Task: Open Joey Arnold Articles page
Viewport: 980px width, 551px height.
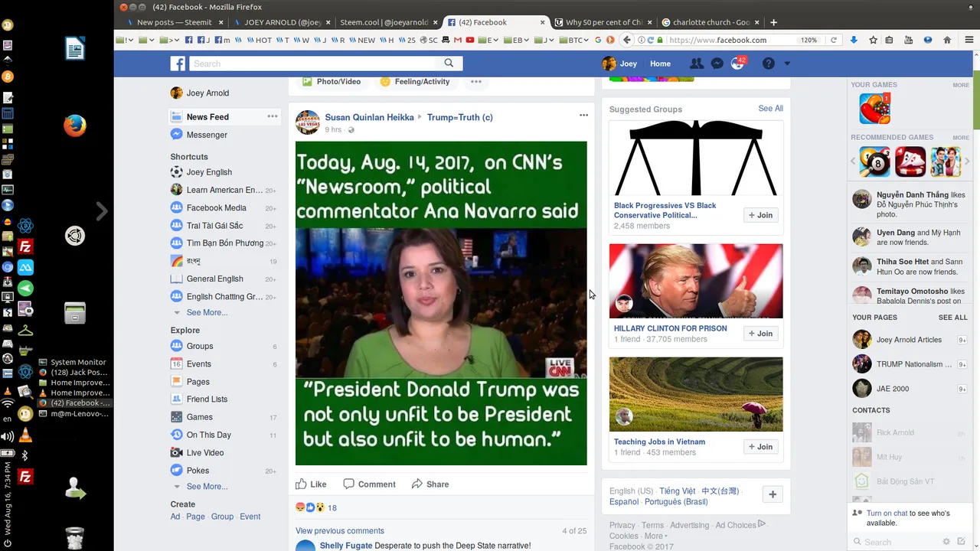Action: [x=909, y=340]
